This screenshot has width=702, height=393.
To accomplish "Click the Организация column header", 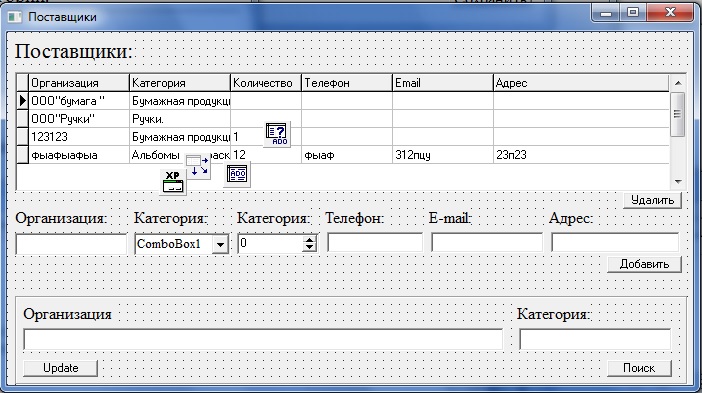I will 79,83.
